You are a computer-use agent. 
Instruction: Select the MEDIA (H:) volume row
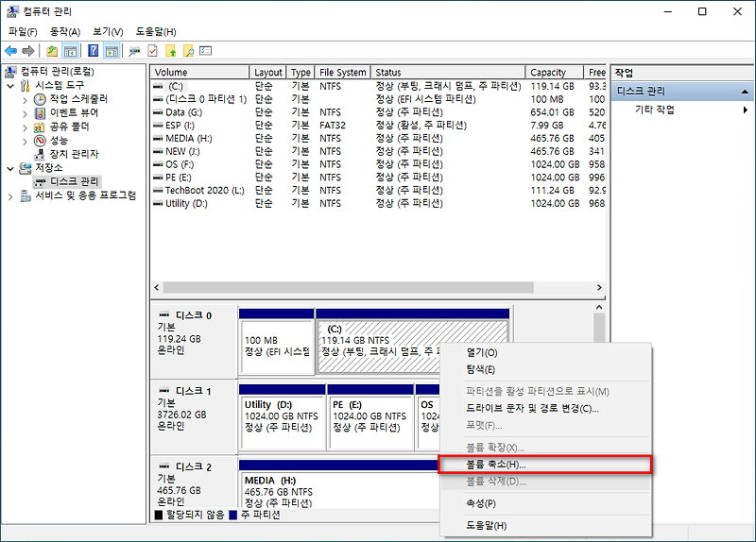tap(378, 138)
